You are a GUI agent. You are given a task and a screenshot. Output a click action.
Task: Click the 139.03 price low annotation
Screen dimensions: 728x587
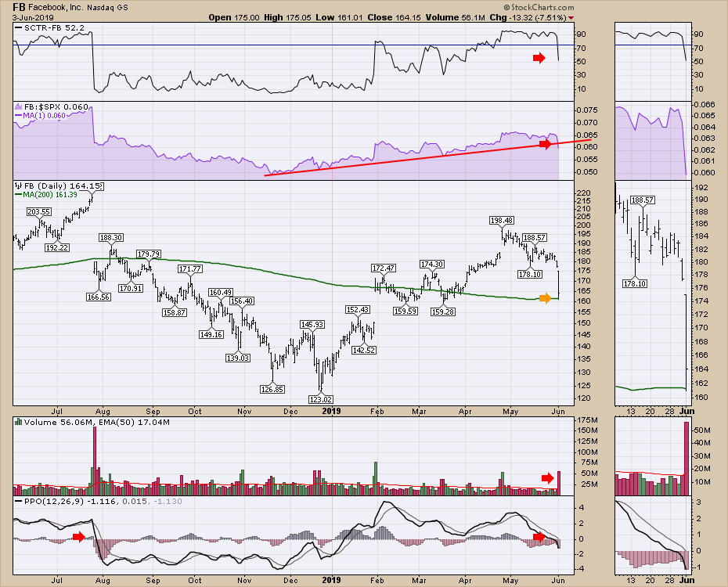click(238, 358)
